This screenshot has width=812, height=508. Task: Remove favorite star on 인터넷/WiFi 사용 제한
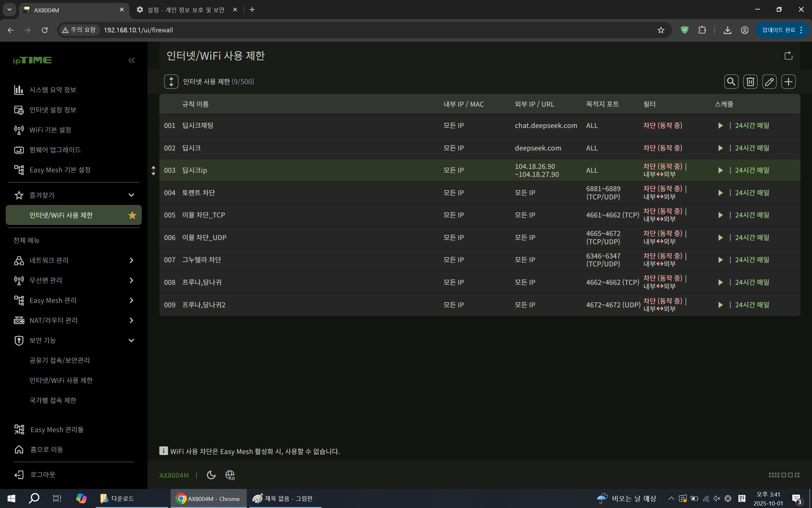click(132, 215)
